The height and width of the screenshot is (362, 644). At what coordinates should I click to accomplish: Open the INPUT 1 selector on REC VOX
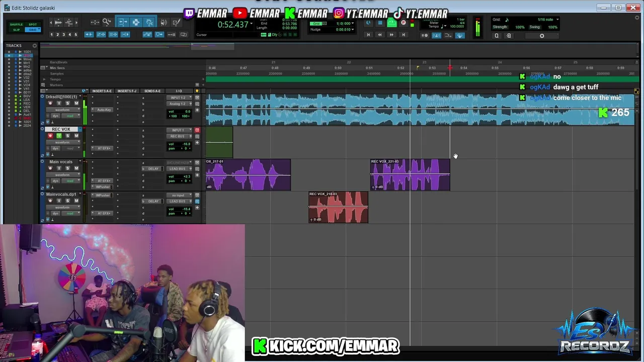[179, 130]
